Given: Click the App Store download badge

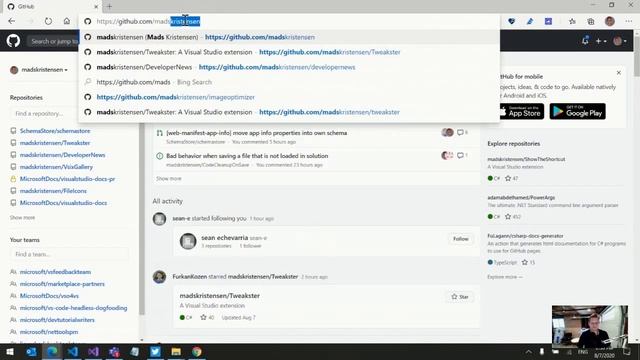Looking at the screenshot, I should point(522,111).
